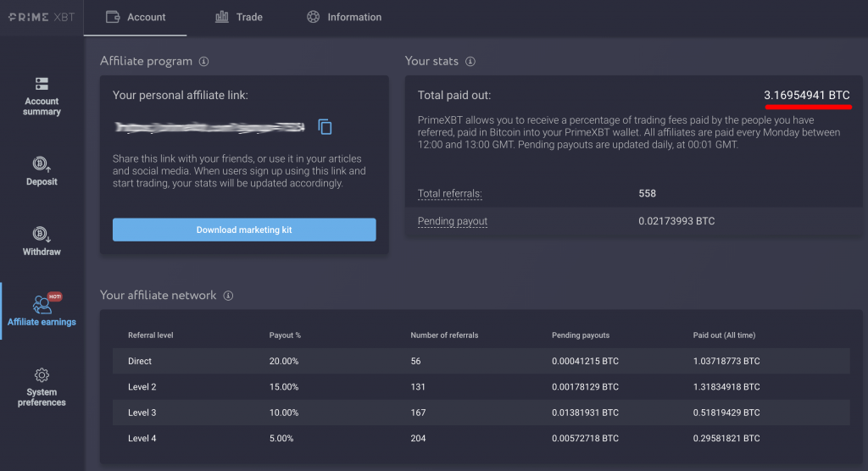
Task: Click the 10.00% payout cell
Action: 284,413
